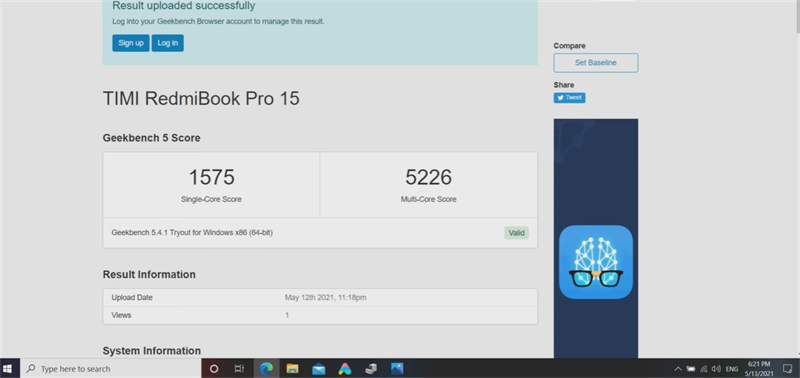Click the battery status tray icon
This screenshot has height=378, width=800.
(x=691, y=369)
